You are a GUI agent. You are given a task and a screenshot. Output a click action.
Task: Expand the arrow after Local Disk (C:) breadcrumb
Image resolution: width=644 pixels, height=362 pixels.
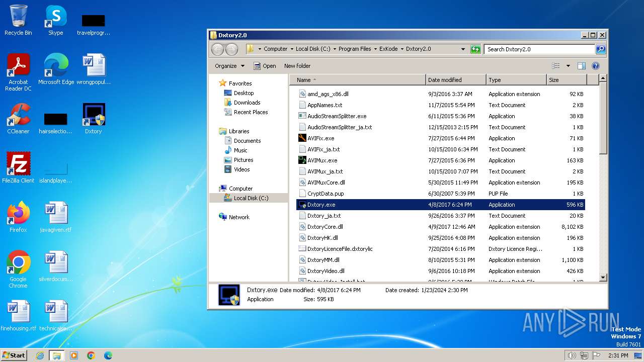[x=335, y=49]
